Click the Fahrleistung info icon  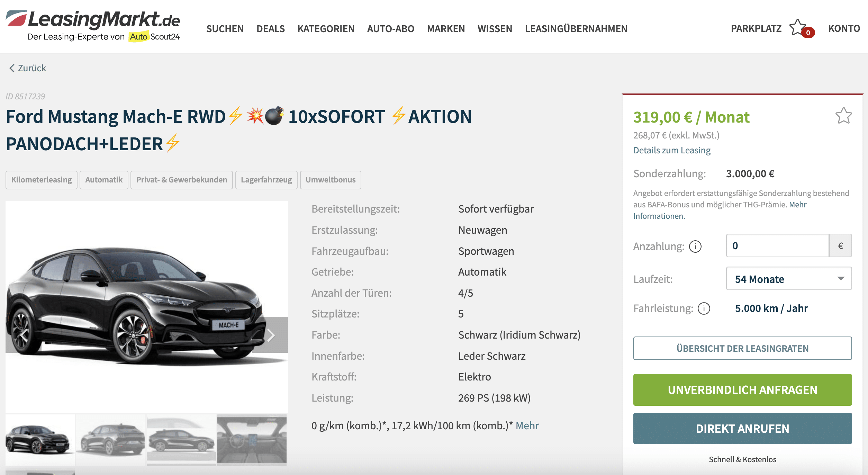[x=704, y=308]
